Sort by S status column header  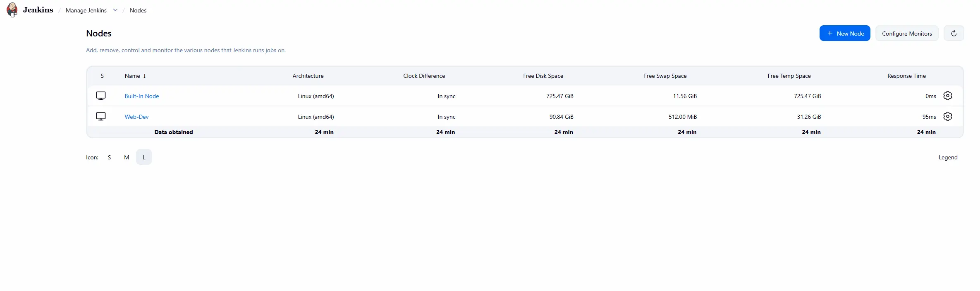click(x=102, y=76)
